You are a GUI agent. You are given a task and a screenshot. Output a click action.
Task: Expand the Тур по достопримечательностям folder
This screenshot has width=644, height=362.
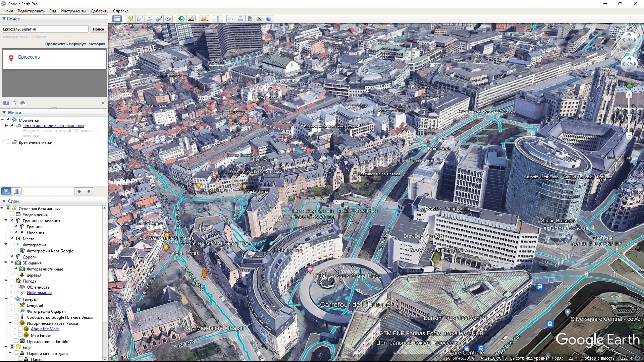(x=6, y=126)
